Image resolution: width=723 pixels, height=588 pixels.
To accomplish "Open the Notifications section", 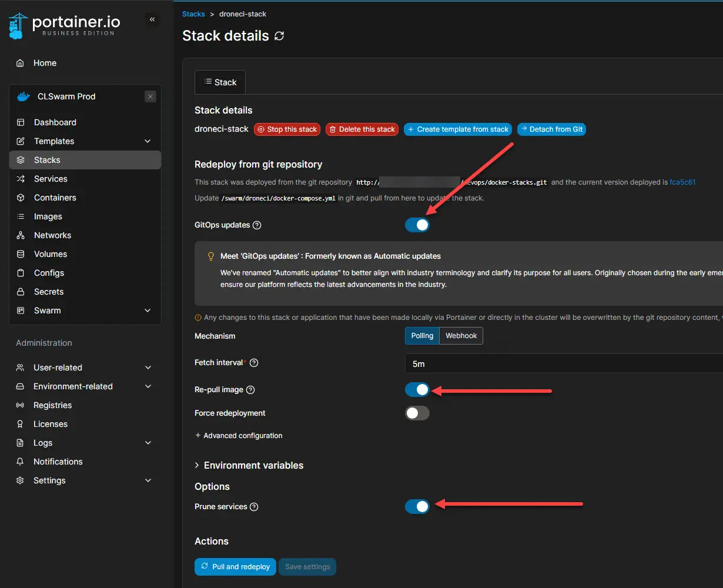I will coord(57,461).
